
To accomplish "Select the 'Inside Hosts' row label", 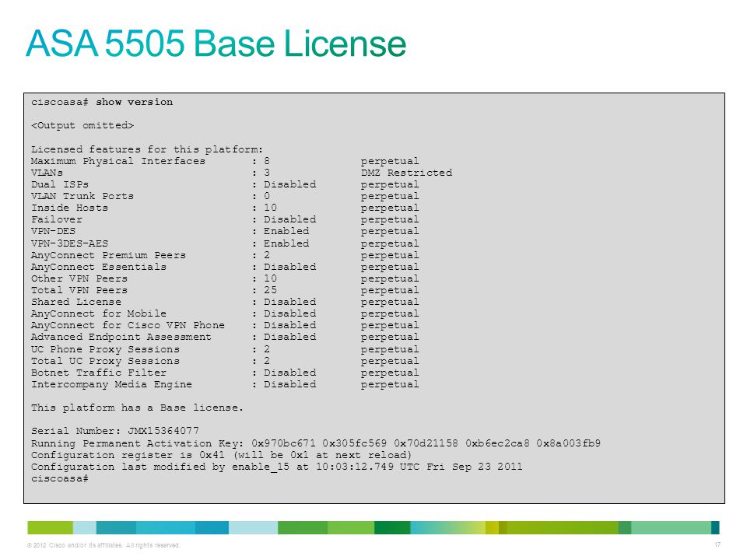I will (69, 208).
